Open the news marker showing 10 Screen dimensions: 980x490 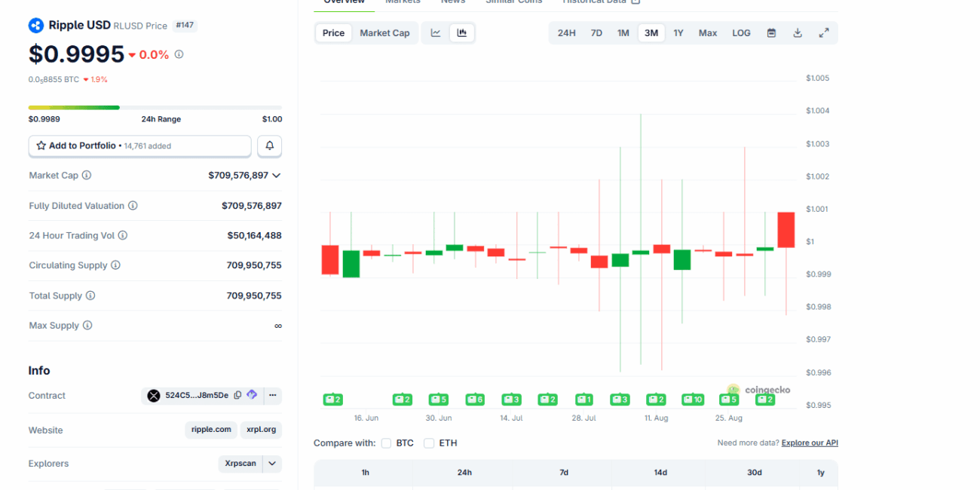point(693,400)
